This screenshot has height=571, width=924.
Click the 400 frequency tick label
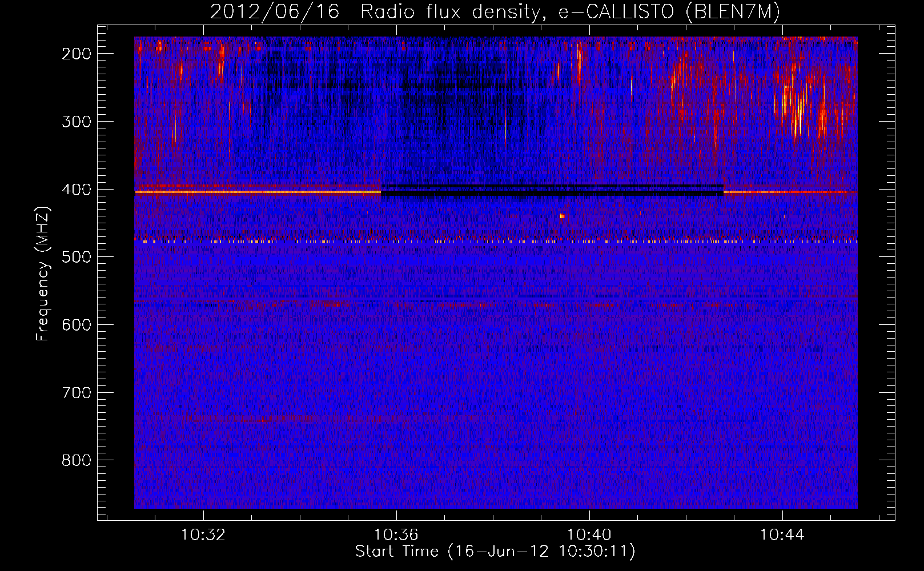click(x=77, y=190)
